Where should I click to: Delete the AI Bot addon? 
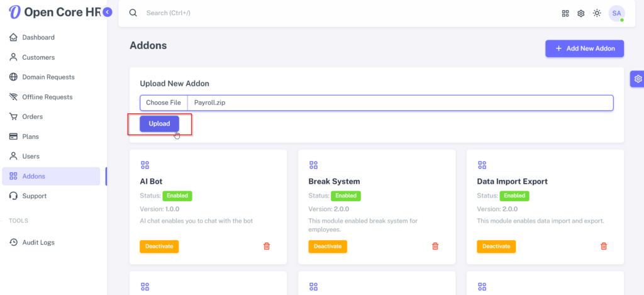[267, 246]
